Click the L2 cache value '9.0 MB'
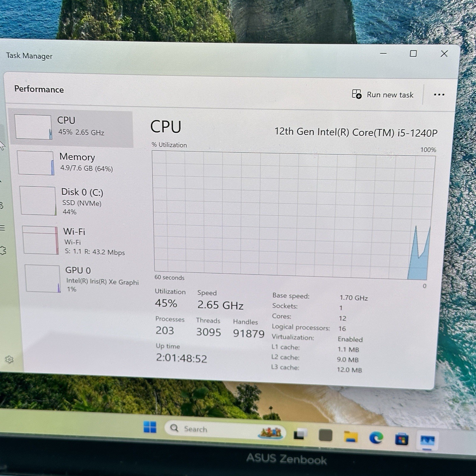The height and width of the screenshot is (476, 476). 347,359
